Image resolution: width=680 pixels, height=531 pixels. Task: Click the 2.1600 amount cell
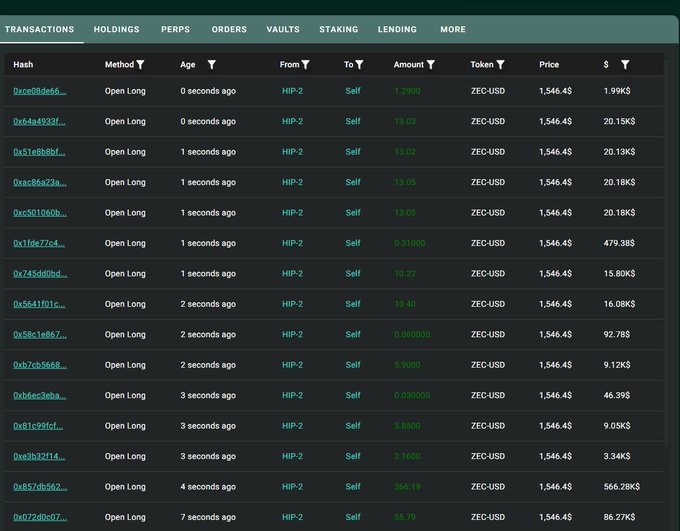[x=407, y=456]
